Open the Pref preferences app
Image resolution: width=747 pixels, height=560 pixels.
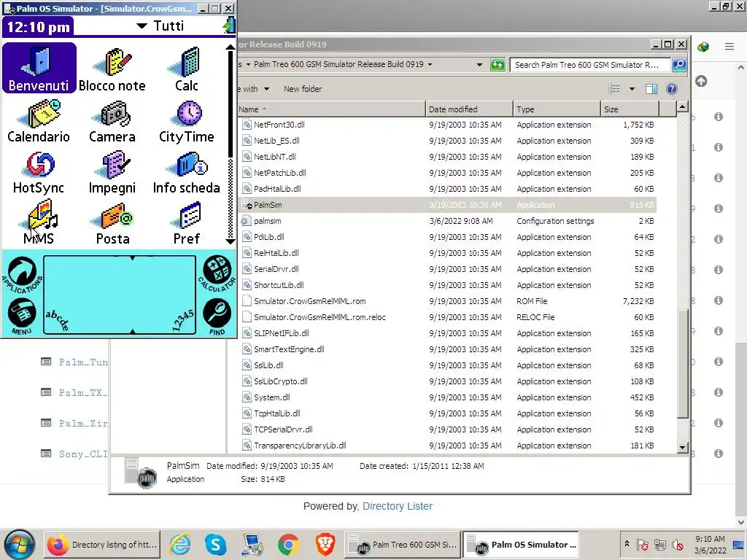(x=186, y=223)
